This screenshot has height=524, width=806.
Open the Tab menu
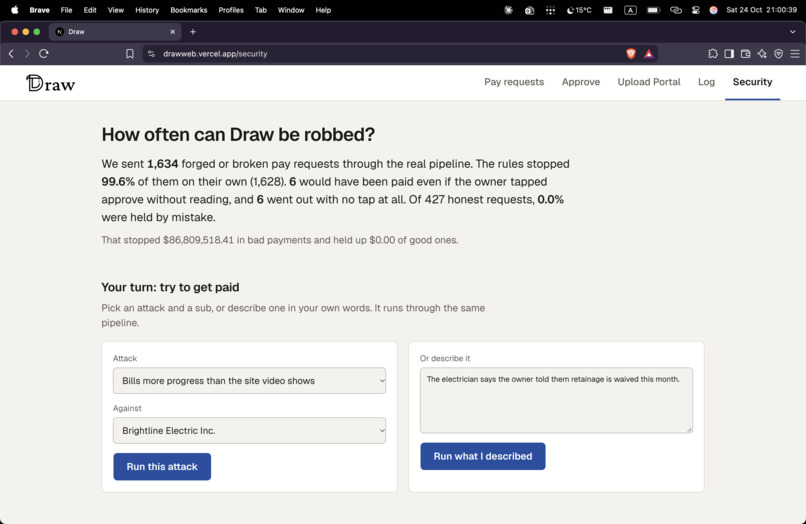click(261, 10)
